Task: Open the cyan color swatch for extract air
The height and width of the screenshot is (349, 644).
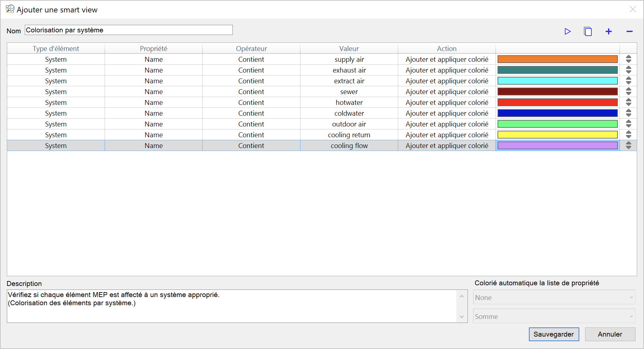Action: [x=557, y=81]
